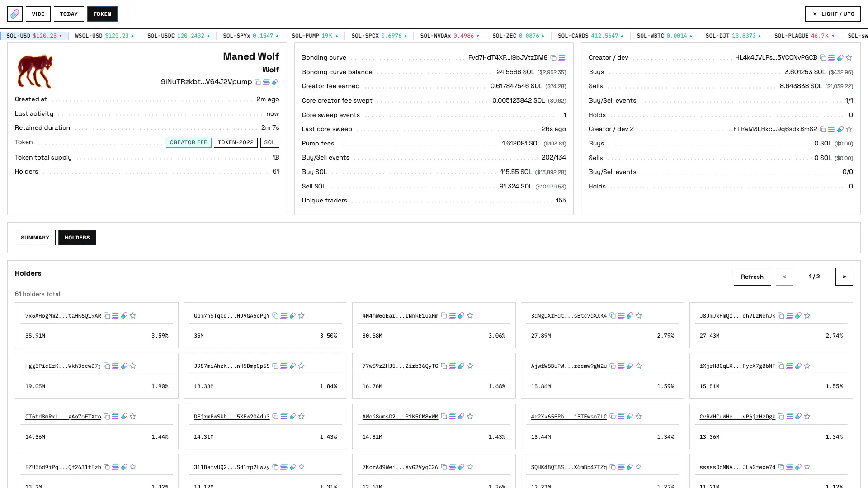Viewport: 868px width, 488px height.
Task: Open Solana icon for holder J8JmJxFmQf
Action: coord(790,316)
